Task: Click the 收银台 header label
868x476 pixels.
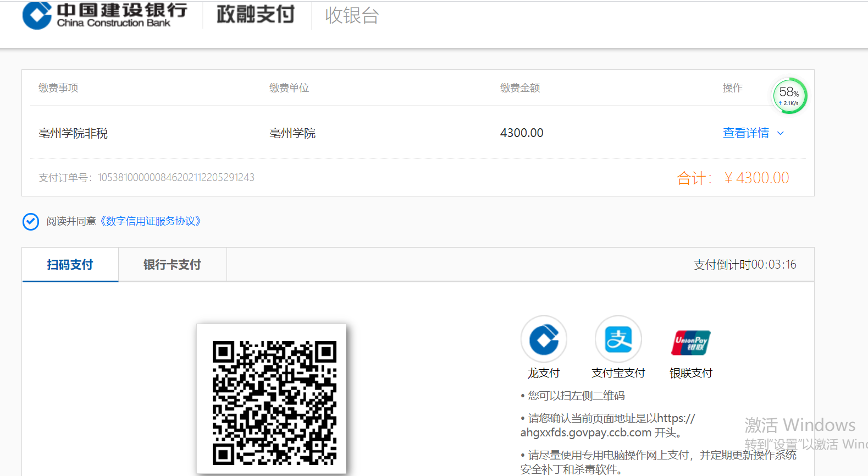Action: click(352, 15)
